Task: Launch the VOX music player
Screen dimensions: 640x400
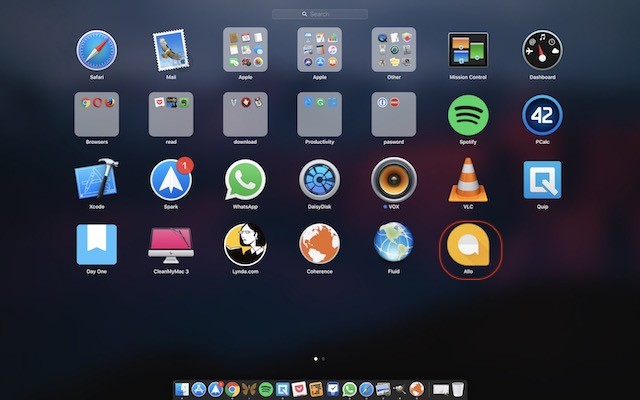Action: tap(394, 180)
